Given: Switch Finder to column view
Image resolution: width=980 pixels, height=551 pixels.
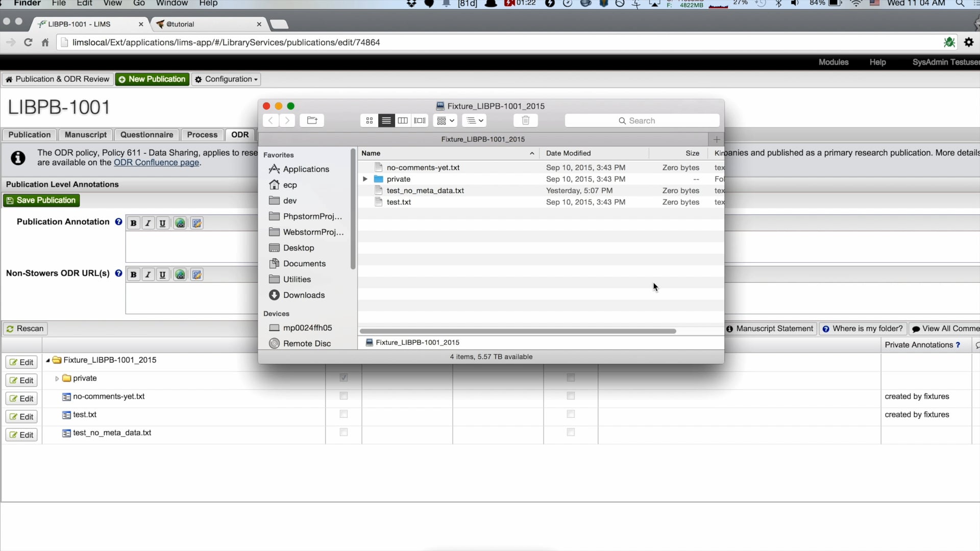Looking at the screenshot, I should tap(403, 121).
